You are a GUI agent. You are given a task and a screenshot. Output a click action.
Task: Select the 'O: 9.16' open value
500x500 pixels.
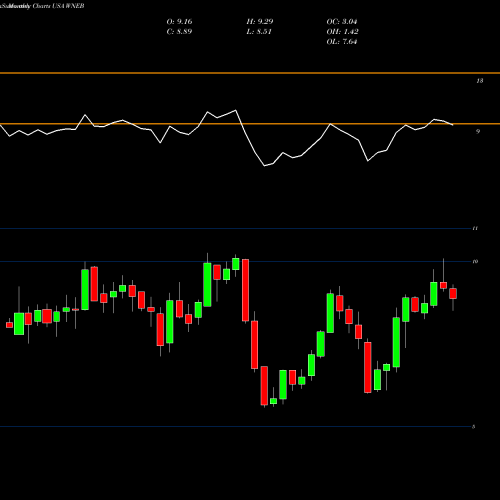click(x=179, y=22)
